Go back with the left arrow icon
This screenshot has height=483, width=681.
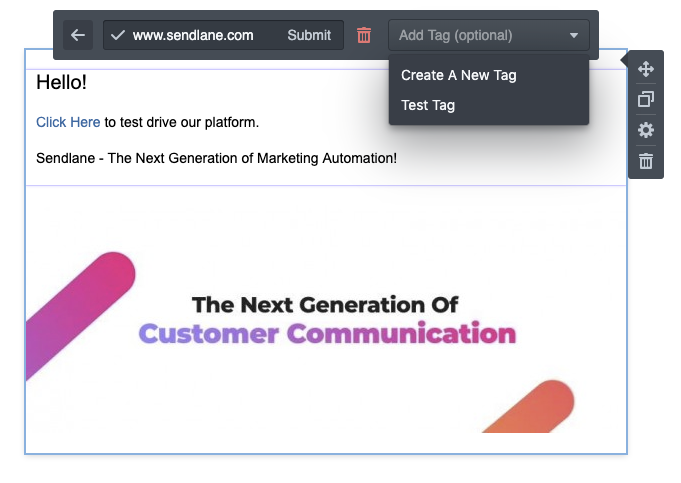click(78, 35)
